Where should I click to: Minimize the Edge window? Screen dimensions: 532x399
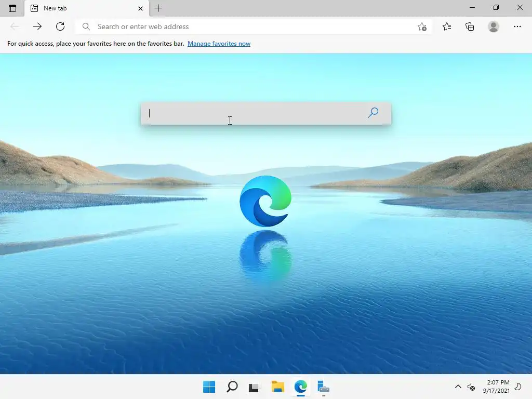pyautogui.click(x=472, y=7)
